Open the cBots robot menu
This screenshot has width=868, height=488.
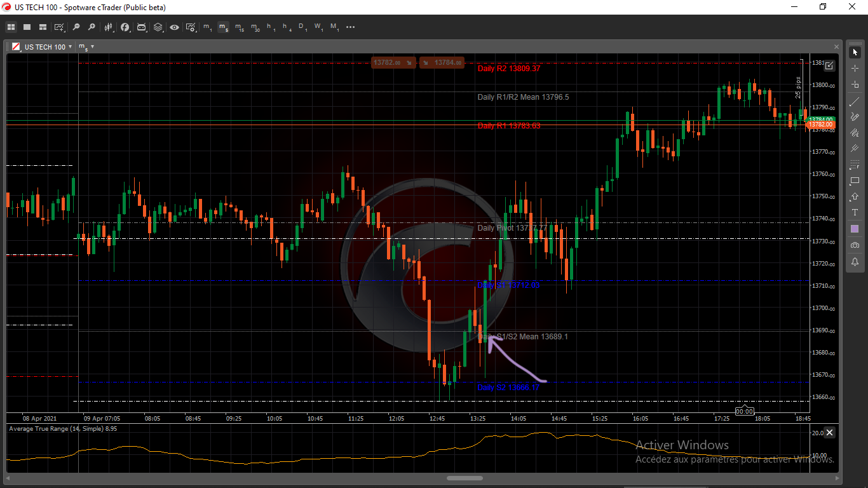pos(142,27)
